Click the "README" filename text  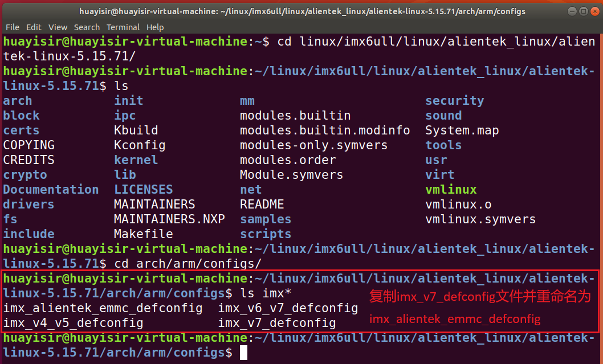pos(262,204)
